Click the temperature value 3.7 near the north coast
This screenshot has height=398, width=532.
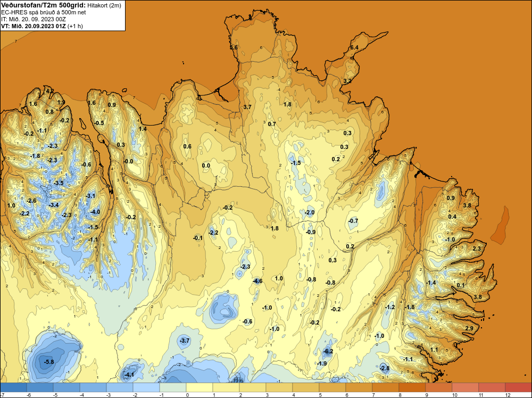pos(247,107)
